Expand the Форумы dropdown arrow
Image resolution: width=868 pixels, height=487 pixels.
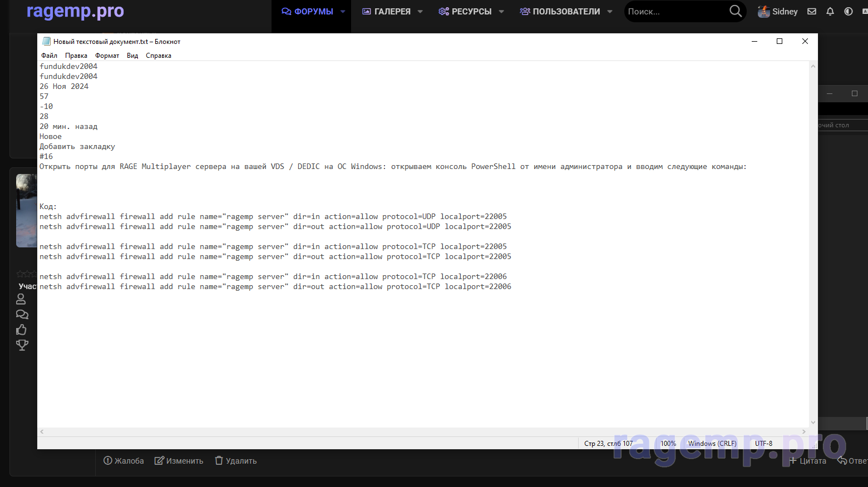pyautogui.click(x=343, y=11)
